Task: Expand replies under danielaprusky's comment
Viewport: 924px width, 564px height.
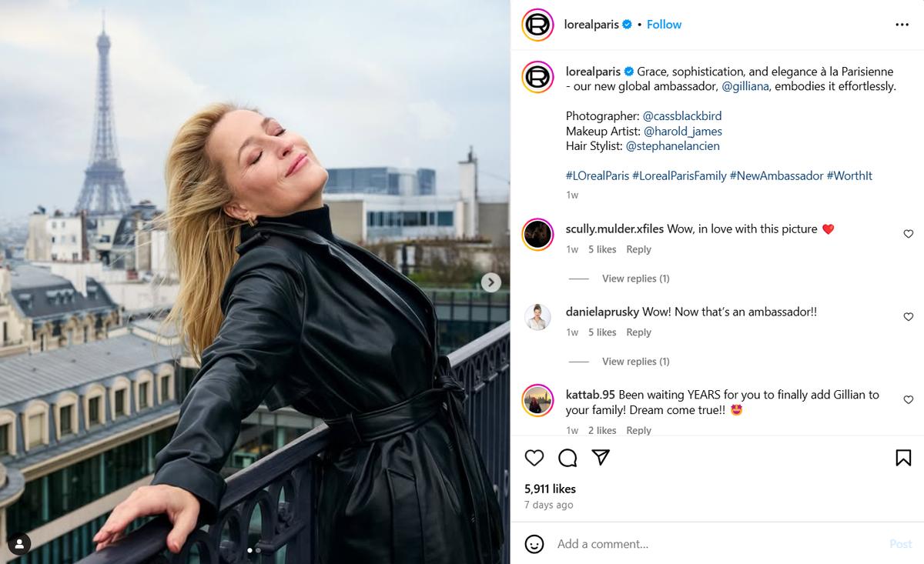Action: tap(635, 361)
